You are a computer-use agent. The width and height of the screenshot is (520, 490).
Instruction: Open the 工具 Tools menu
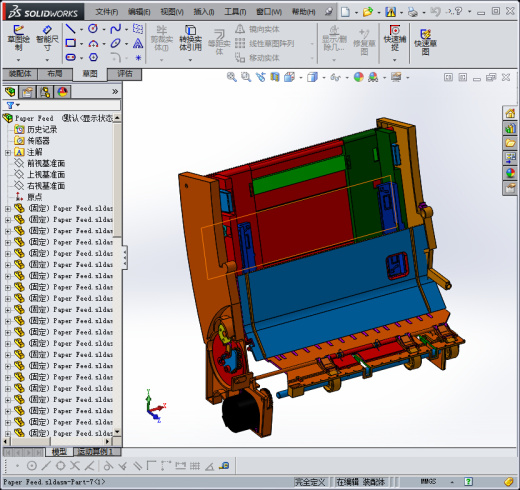tap(235, 12)
